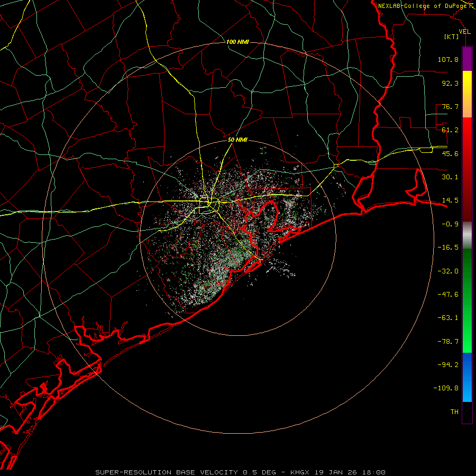Click the -0.9 legend value
Viewport: 476px width, 476px height.
point(450,224)
